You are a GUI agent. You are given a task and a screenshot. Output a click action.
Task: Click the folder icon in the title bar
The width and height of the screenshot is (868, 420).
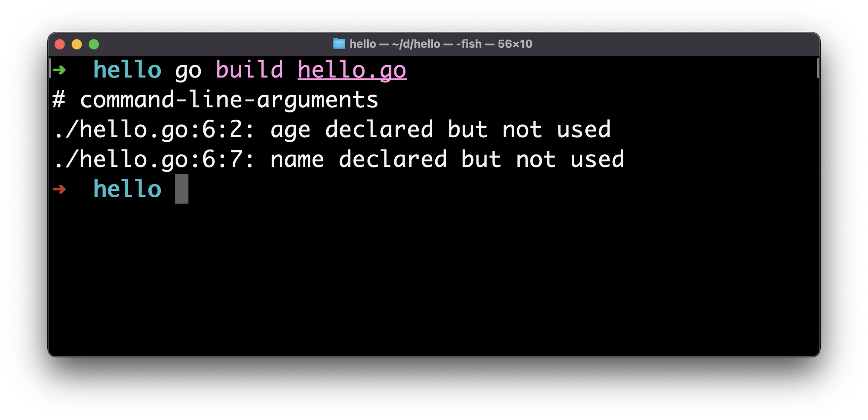[x=339, y=44]
